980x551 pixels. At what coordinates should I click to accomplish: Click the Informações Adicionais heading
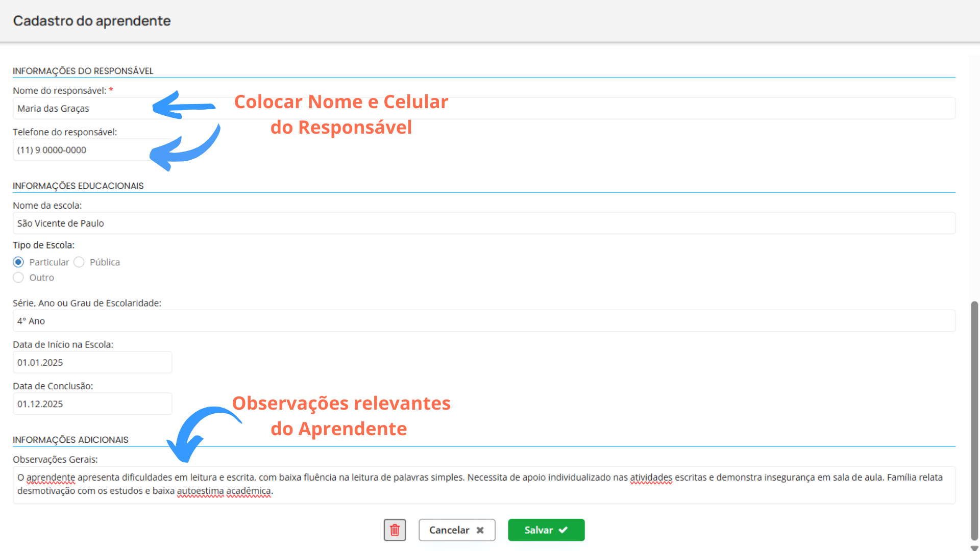[70, 440]
